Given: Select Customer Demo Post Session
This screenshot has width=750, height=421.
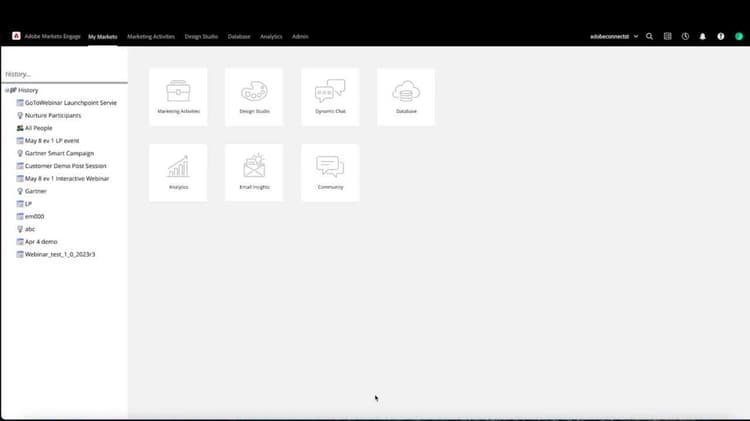Looking at the screenshot, I should pos(66,166).
